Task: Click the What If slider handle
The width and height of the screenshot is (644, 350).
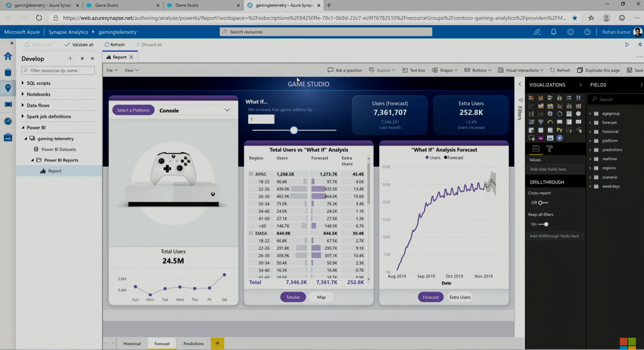Action: 294,130
